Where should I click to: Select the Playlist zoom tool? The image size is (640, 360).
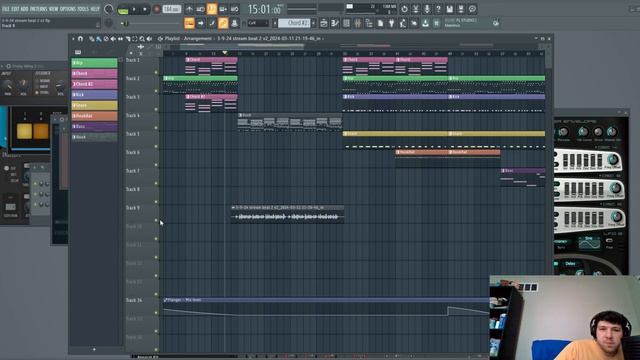click(x=142, y=39)
